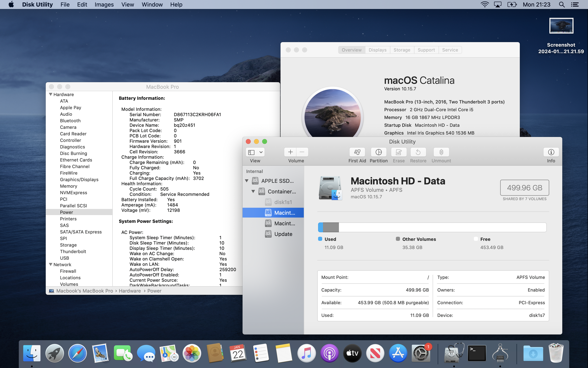
Task: Select the Update volume in sidebar
Action: 273,234
